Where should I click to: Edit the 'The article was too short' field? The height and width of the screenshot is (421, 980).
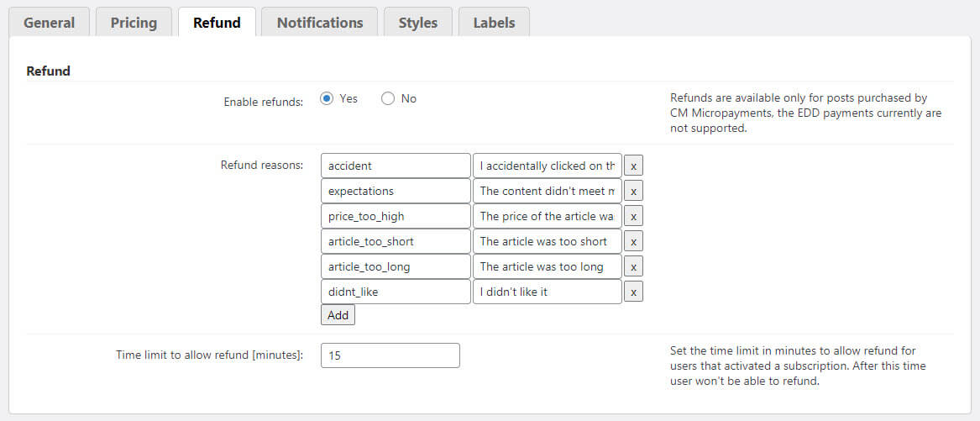click(548, 241)
